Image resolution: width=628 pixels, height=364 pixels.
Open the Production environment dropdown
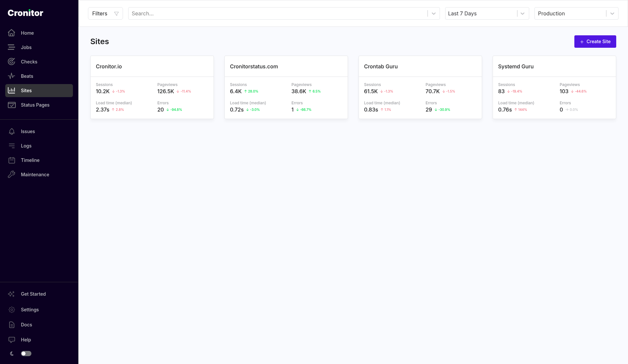(576, 13)
